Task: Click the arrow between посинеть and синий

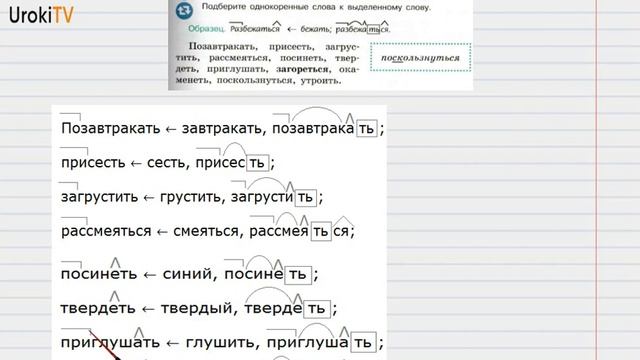Action: tap(149, 275)
